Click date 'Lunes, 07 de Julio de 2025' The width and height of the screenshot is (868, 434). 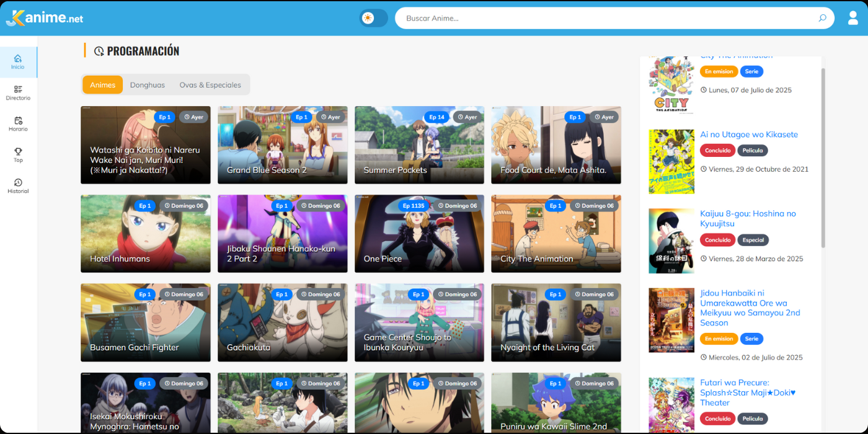[x=746, y=91]
